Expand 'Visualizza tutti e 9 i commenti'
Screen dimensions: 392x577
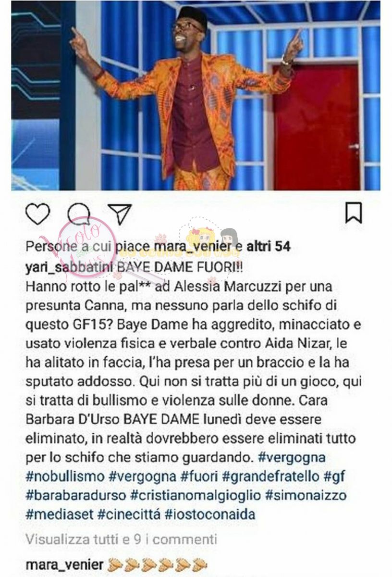point(122,539)
